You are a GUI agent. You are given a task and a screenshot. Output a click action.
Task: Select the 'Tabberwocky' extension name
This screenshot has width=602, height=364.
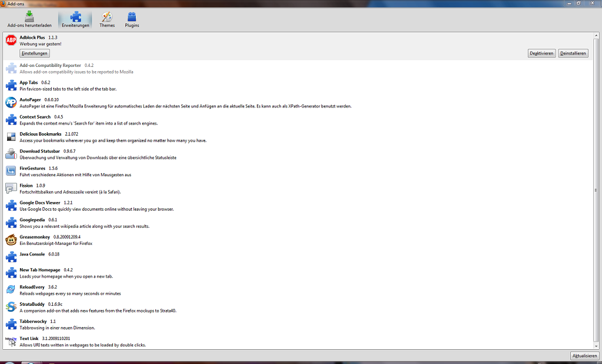click(33, 321)
